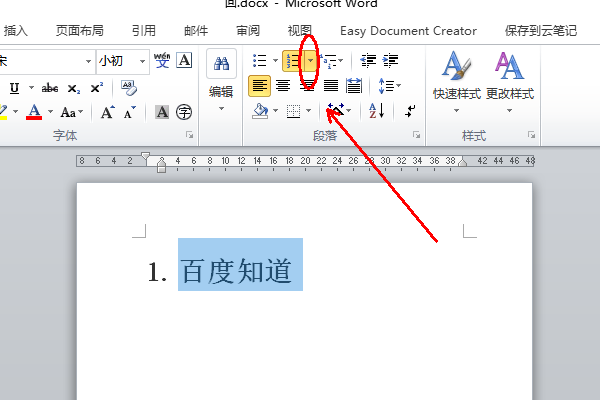Click the first line indent ruler marker
The height and width of the screenshot is (400, 600).
click(145, 156)
